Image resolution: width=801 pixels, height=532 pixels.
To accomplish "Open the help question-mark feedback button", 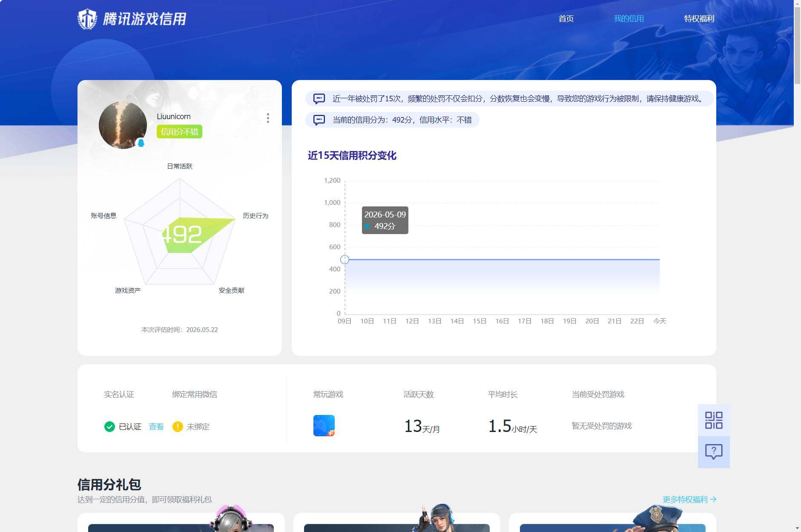I will (x=714, y=452).
